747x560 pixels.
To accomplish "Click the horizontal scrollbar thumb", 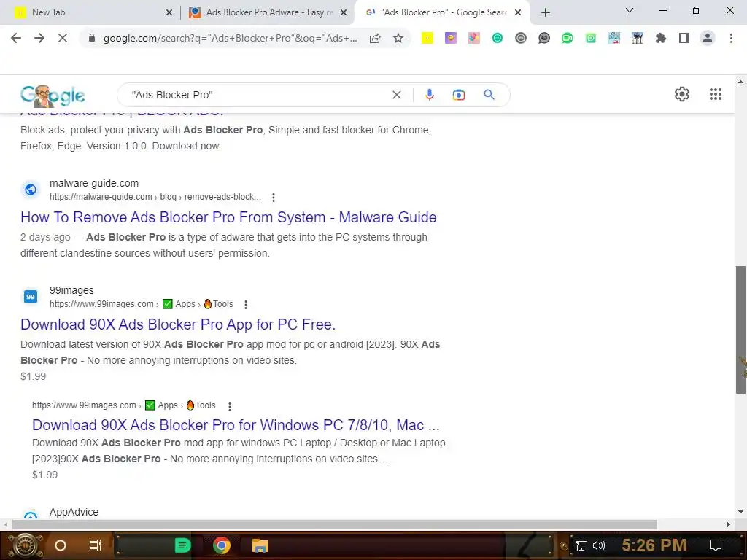I will click(x=334, y=524).
